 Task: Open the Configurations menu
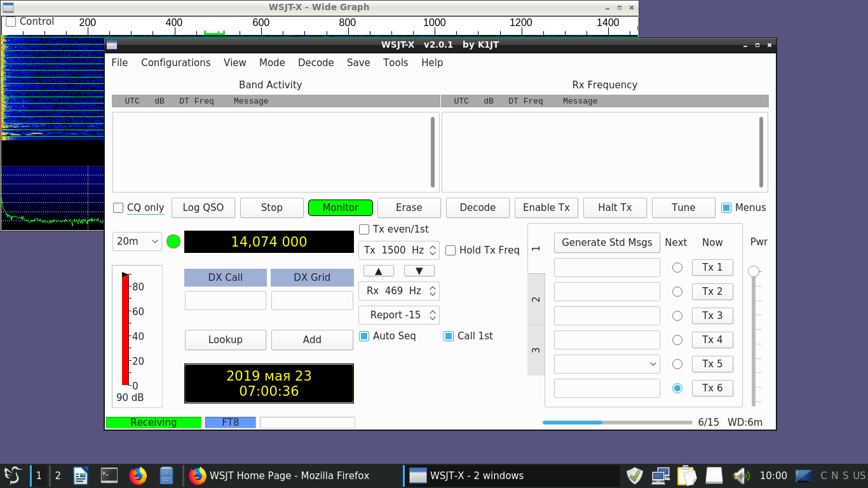click(x=176, y=63)
